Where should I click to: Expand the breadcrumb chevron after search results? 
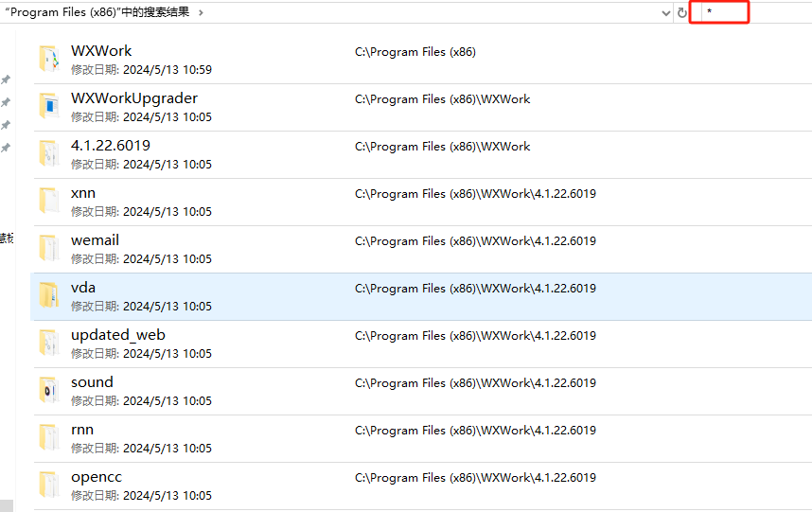pyautogui.click(x=201, y=12)
